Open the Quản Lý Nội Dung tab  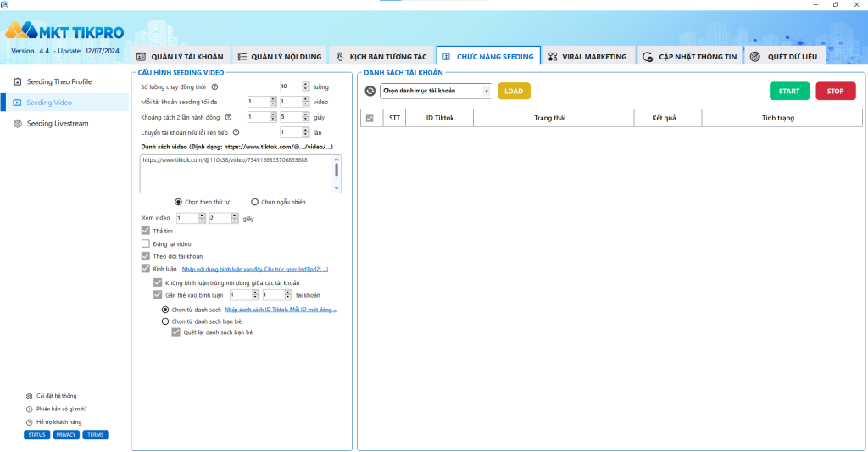(x=280, y=57)
